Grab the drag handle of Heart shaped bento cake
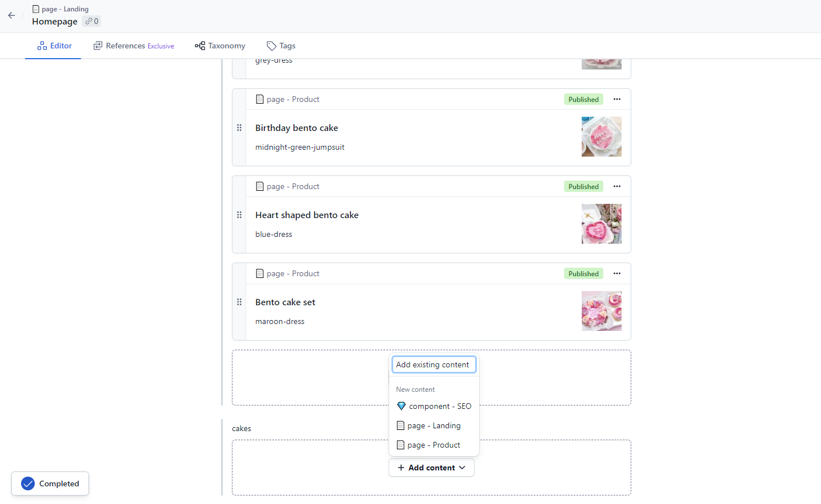Viewport: 821px width, 504px height. coord(239,215)
